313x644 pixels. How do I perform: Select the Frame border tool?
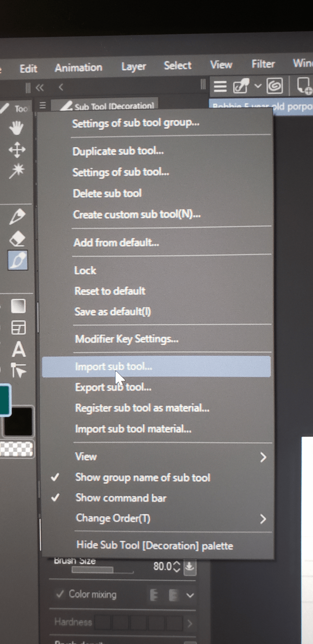(18, 328)
